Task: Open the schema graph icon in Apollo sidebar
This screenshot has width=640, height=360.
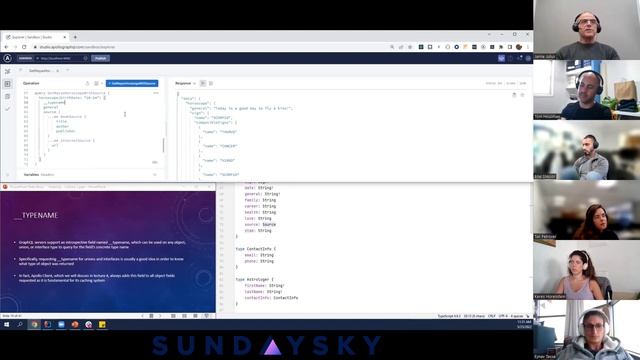Action: point(7,71)
